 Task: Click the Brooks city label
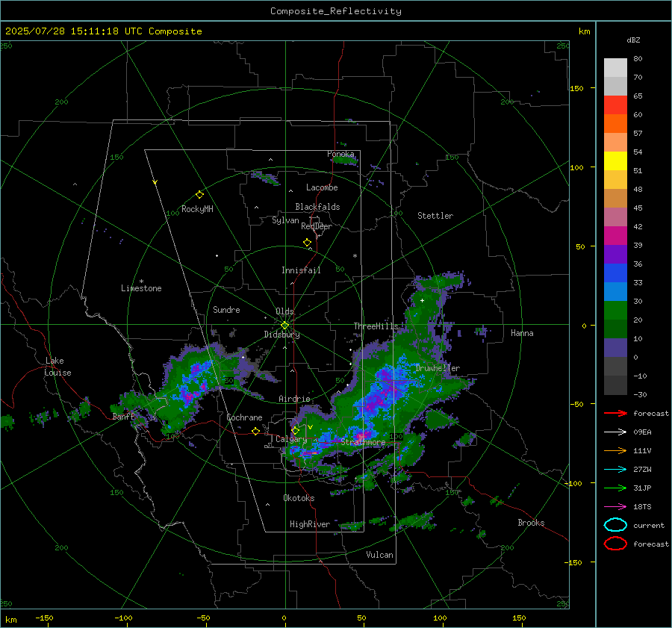point(531,523)
